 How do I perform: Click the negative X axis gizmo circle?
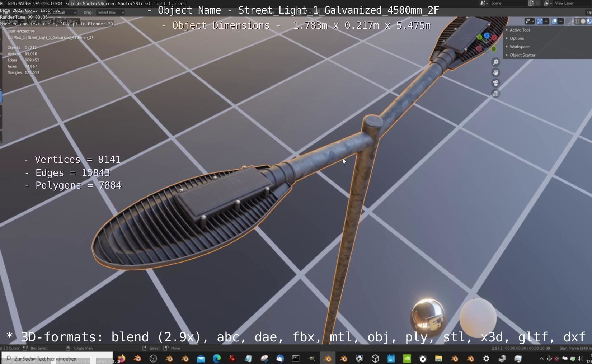tap(479, 49)
